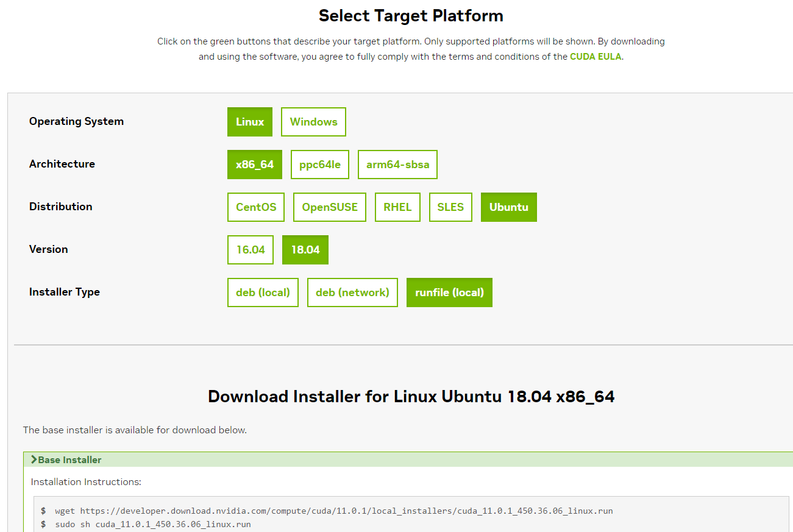Click the sudo sh install command line
793x532 pixels.
[x=152, y=524]
